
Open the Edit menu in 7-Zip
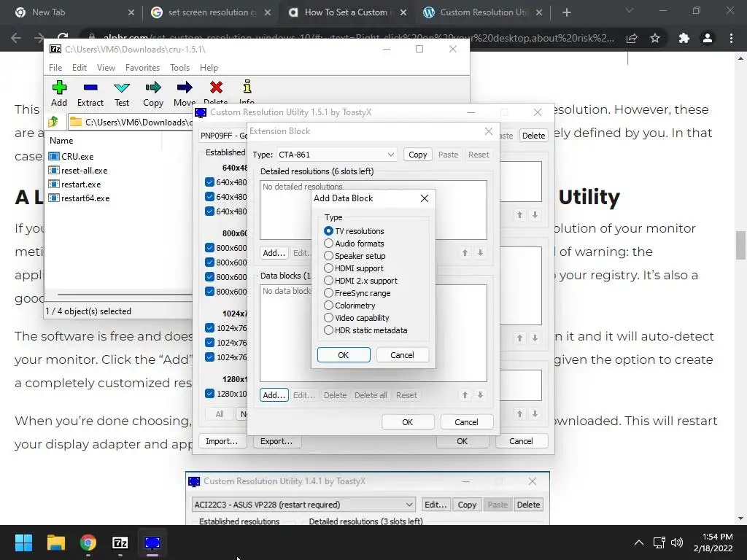point(79,68)
